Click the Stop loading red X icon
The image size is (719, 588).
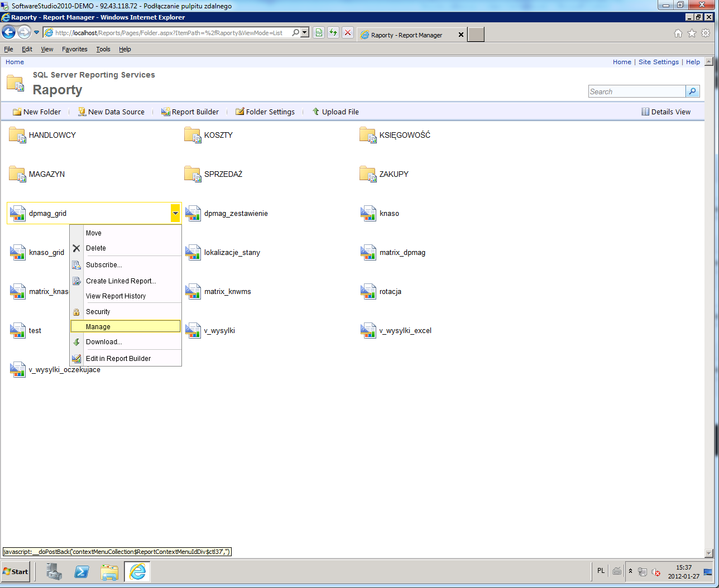coord(348,33)
